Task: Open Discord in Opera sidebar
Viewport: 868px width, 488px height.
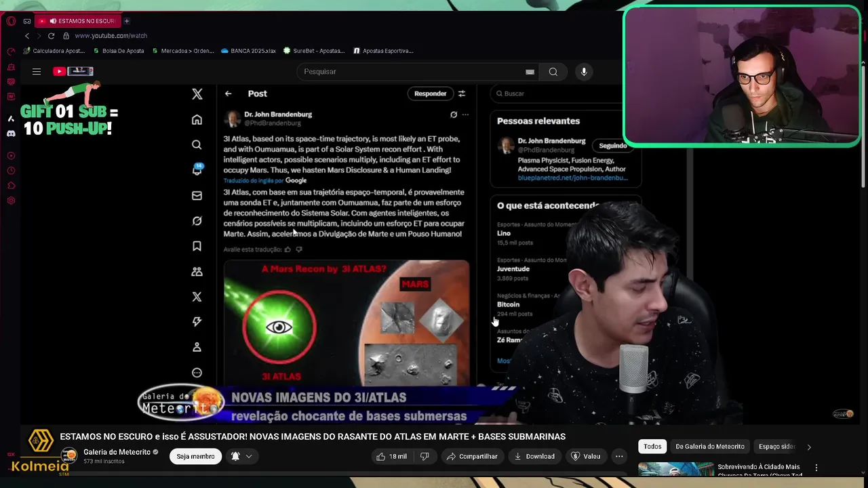Action: point(11,134)
